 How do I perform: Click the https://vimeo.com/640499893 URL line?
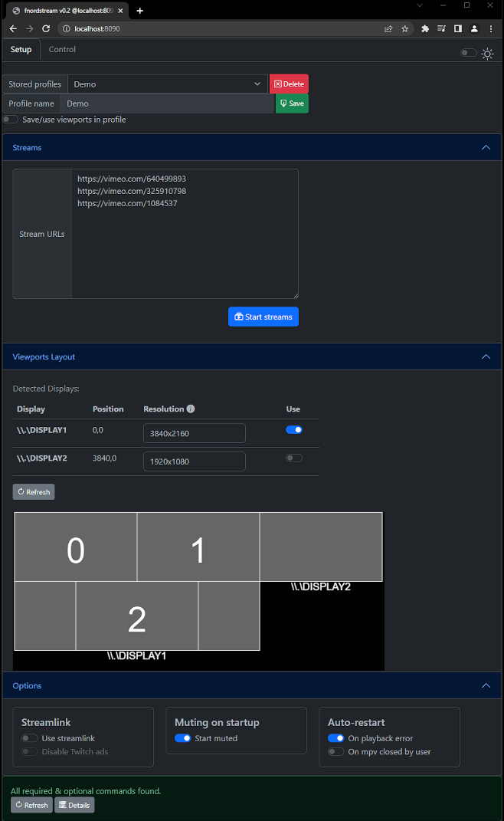point(132,179)
